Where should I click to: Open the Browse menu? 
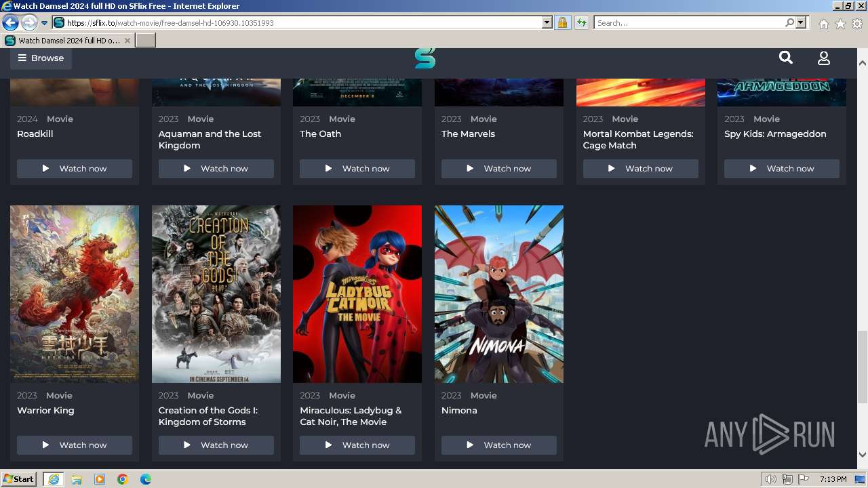point(41,58)
